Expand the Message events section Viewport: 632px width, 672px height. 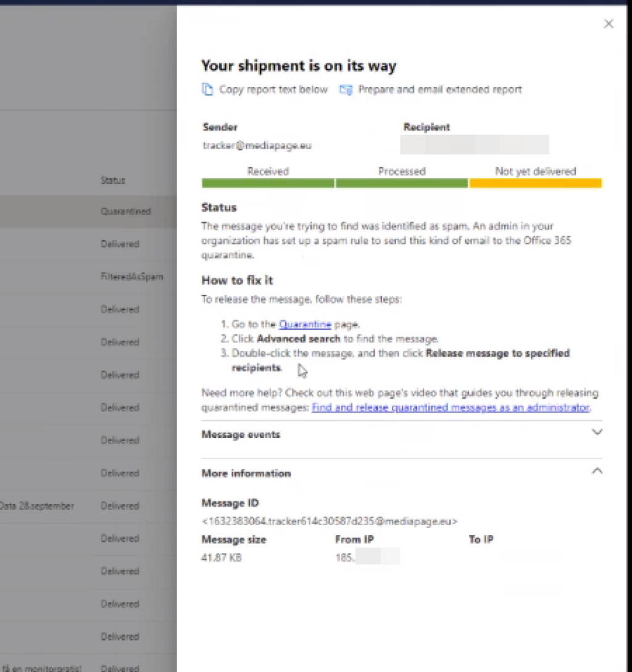(240, 434)
